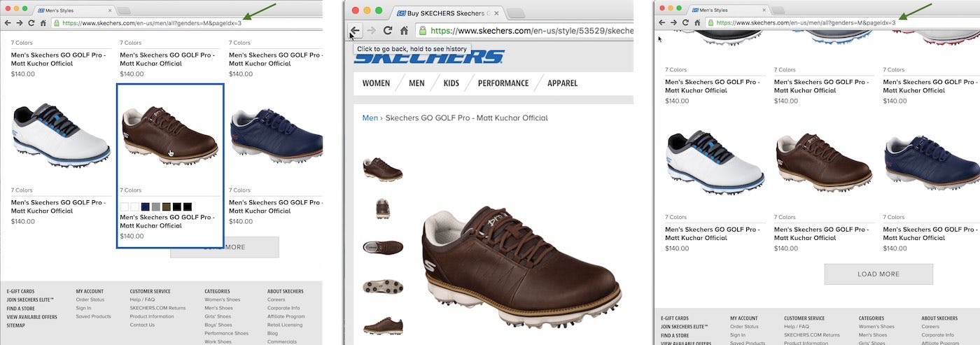Open the PERFORMANCE navigation item
The image size is (980, 345).
(503, 83)
